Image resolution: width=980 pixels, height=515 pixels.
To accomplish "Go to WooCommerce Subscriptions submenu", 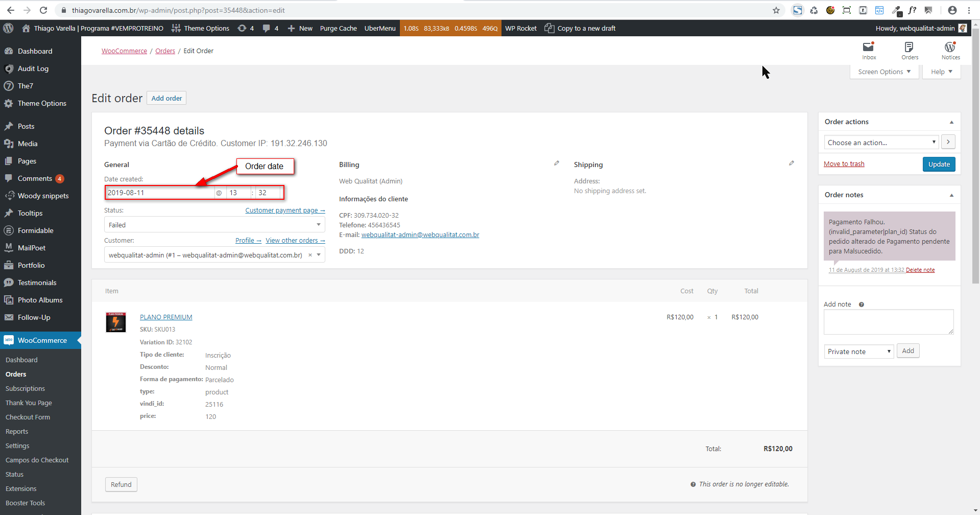I will [25, 388].
